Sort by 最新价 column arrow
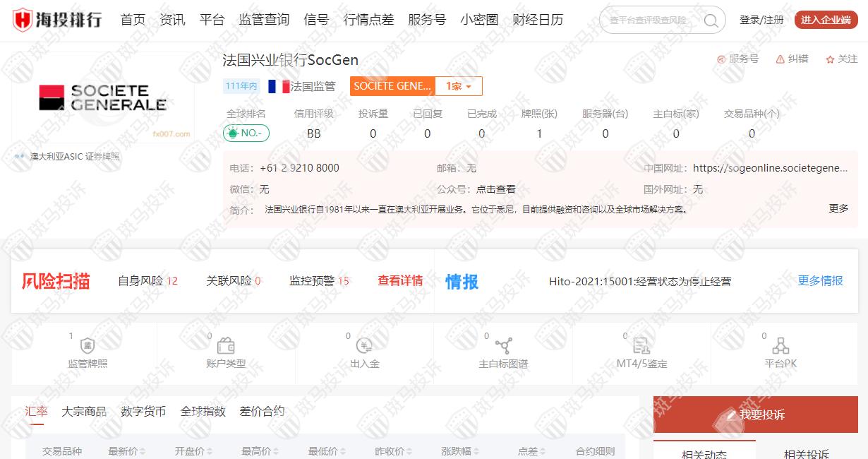868x459 pixels. pyautogui.click(x=143, y=452)
